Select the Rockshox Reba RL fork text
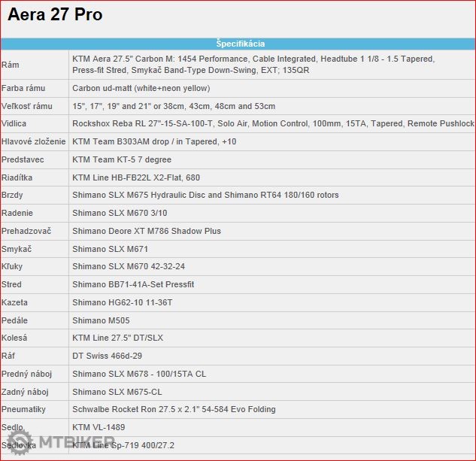Screen dimensions: 476x461 point(273,123)
